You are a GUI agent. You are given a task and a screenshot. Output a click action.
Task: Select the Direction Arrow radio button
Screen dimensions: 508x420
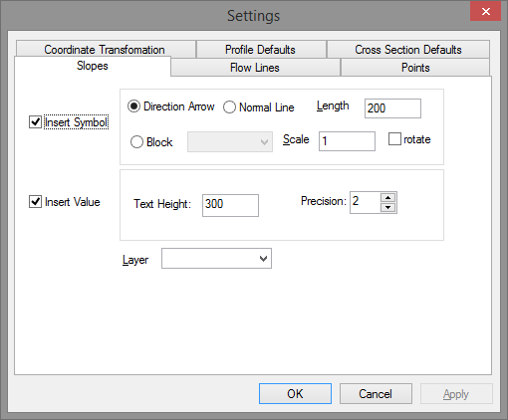(x=133, y=106)
